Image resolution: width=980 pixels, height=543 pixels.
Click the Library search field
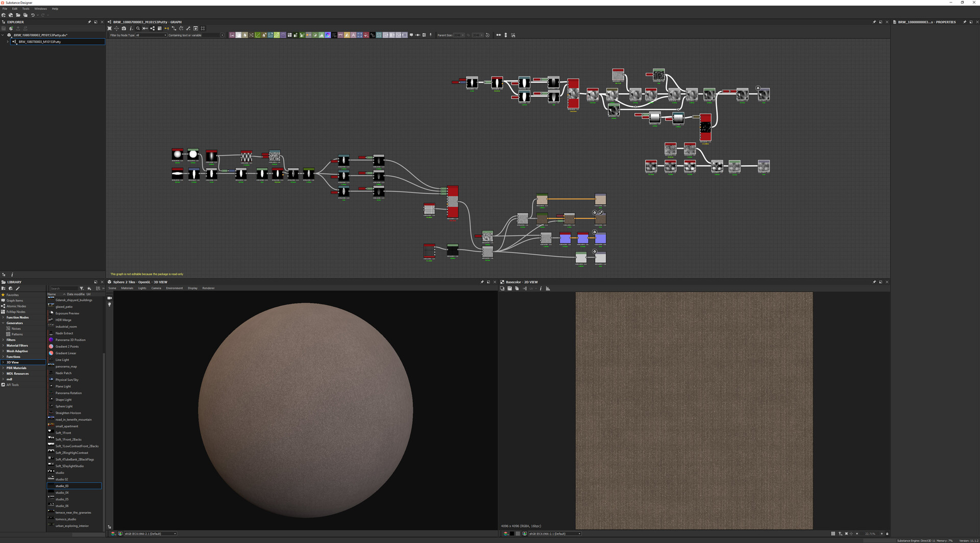pos(64,289)
